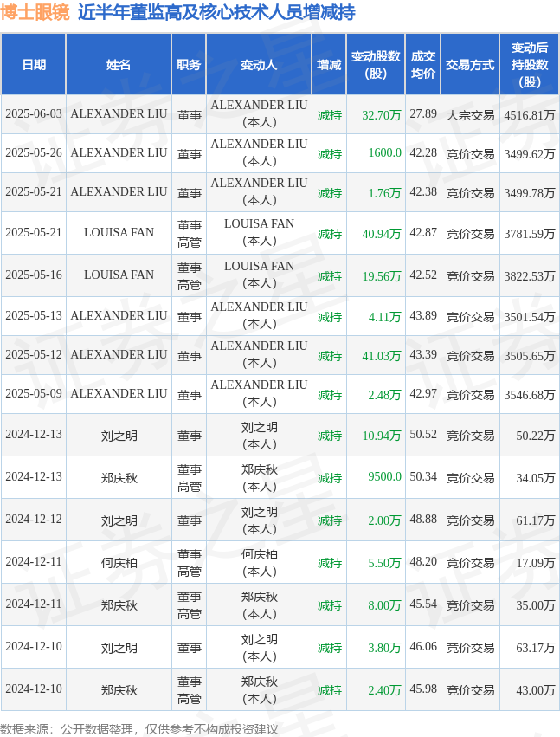Click the 63.17万 holdings value
This screenshot has width=560, height=737.
pyautogui.click(x=536, y=648)
